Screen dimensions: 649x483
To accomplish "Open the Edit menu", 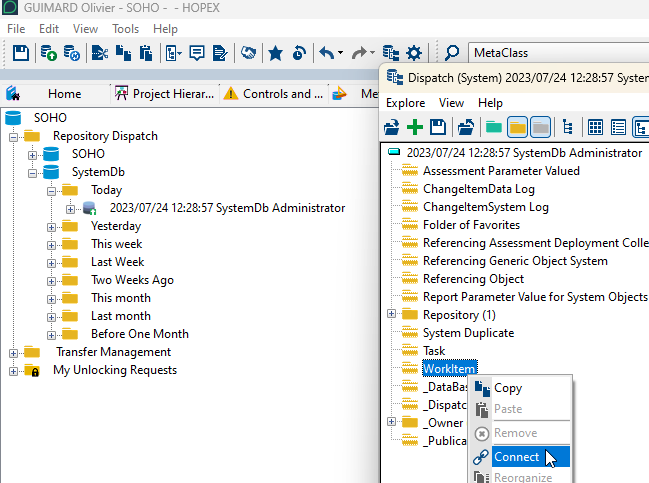I will (x=49, y=29).
